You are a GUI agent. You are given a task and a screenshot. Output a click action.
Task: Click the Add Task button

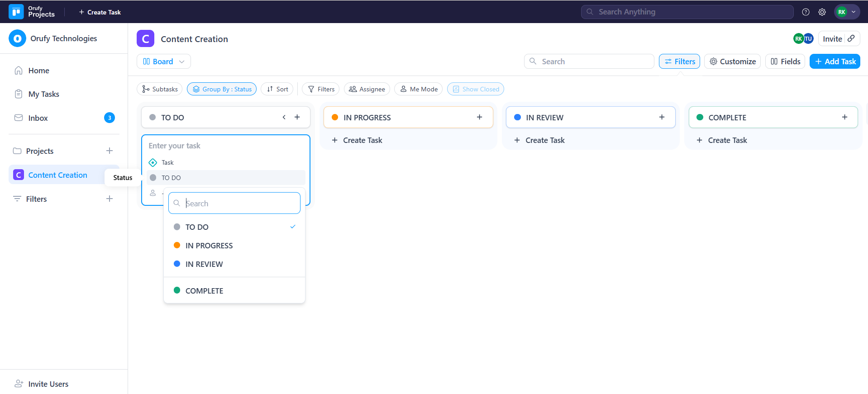pos(835,62)
